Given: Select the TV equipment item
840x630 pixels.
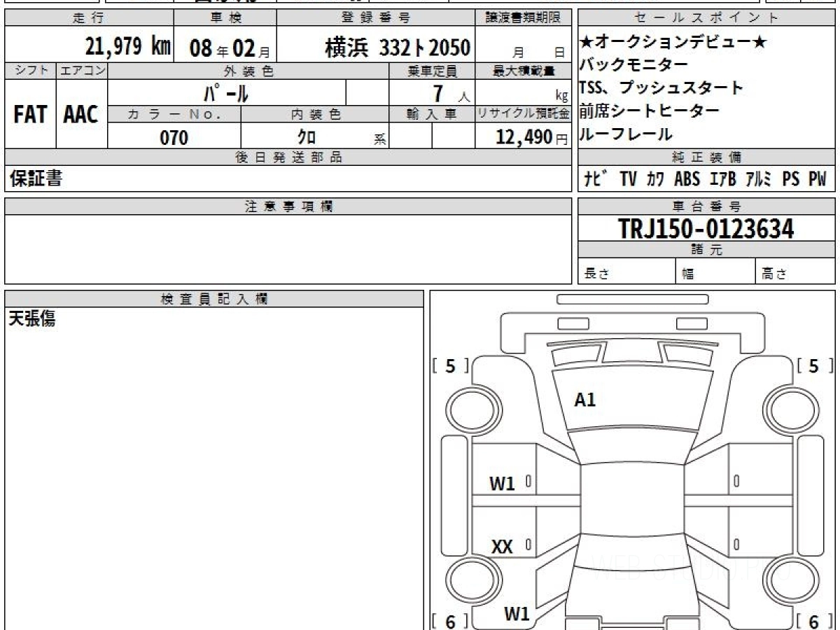Looking at the screenshot, I should tap(628, 180).
